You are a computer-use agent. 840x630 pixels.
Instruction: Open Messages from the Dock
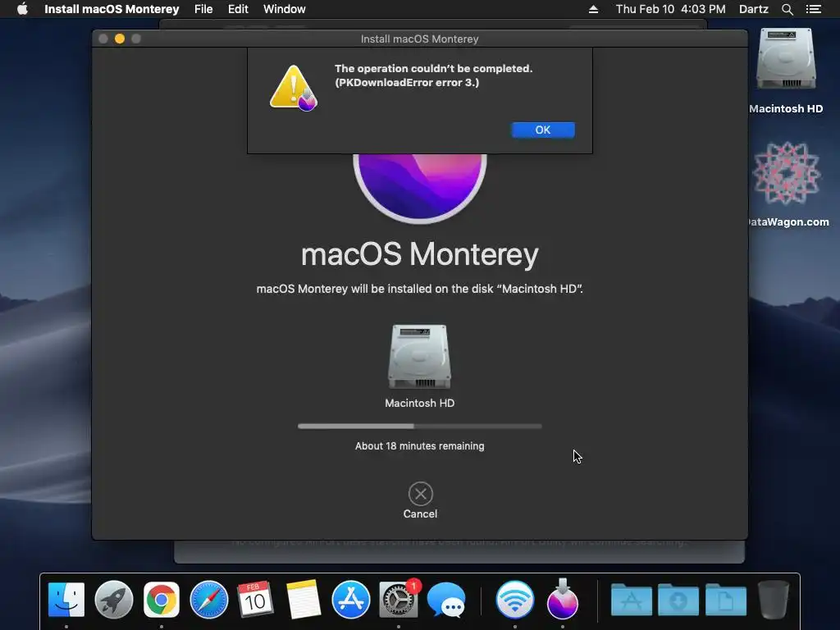(445, 600)
